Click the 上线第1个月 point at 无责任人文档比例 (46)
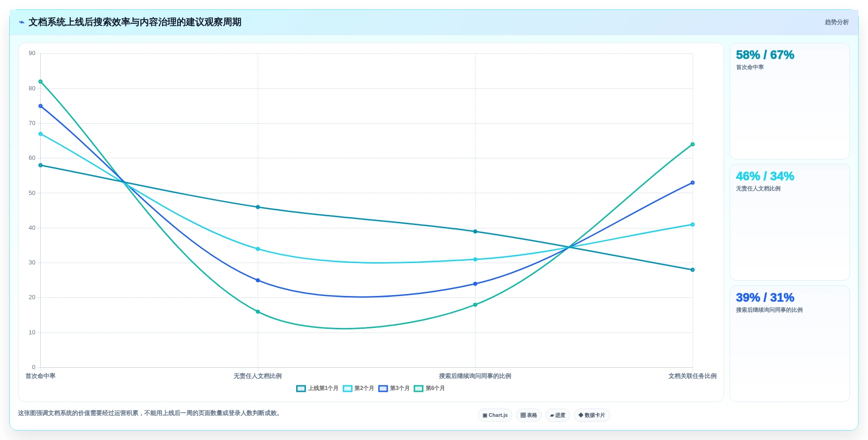Viewport: 868px width, 440px height. tap(258, 207)
